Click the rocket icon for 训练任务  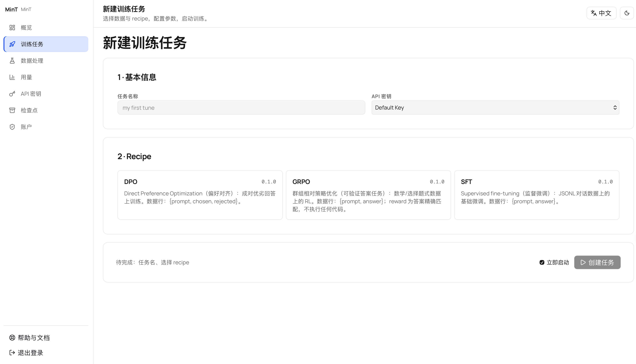click(12, 44)
